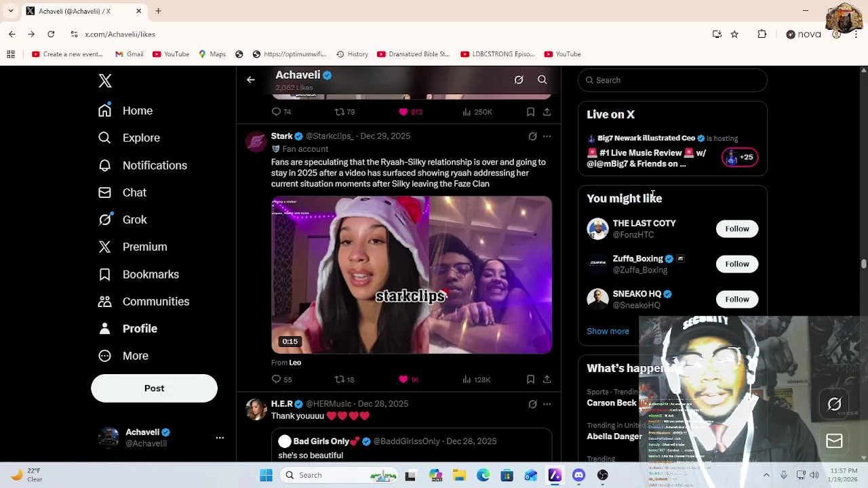Open #1 Live Music Review live space

coord(646,158)
